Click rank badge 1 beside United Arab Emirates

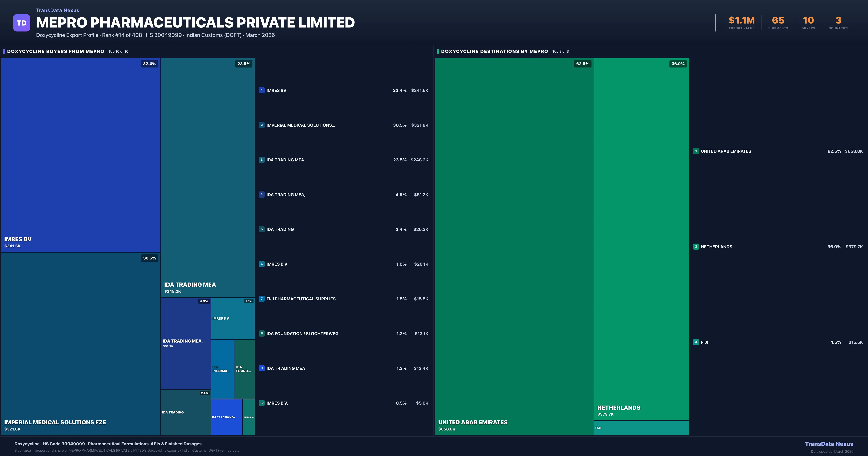coord(696,151)
